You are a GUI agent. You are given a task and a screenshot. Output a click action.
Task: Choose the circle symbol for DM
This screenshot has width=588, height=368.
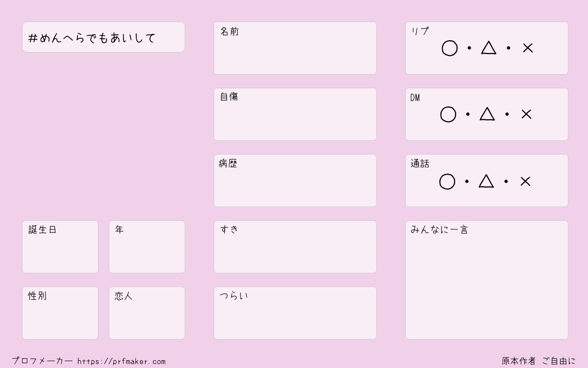click(x=448, y=114)
